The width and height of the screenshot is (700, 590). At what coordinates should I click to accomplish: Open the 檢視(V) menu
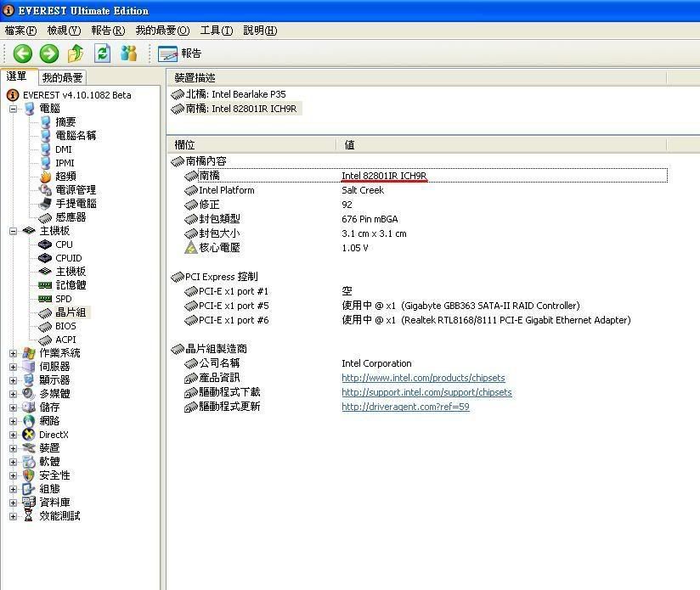pos(64,31)
